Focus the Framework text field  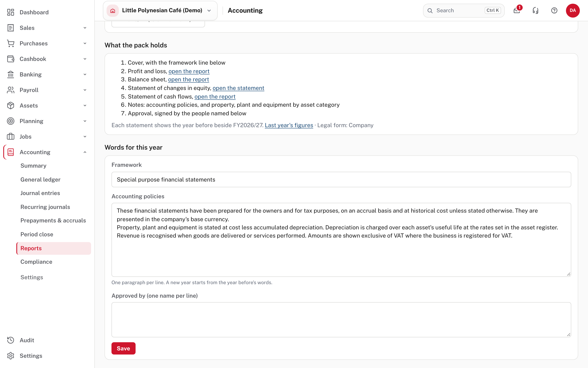[341, 180]
